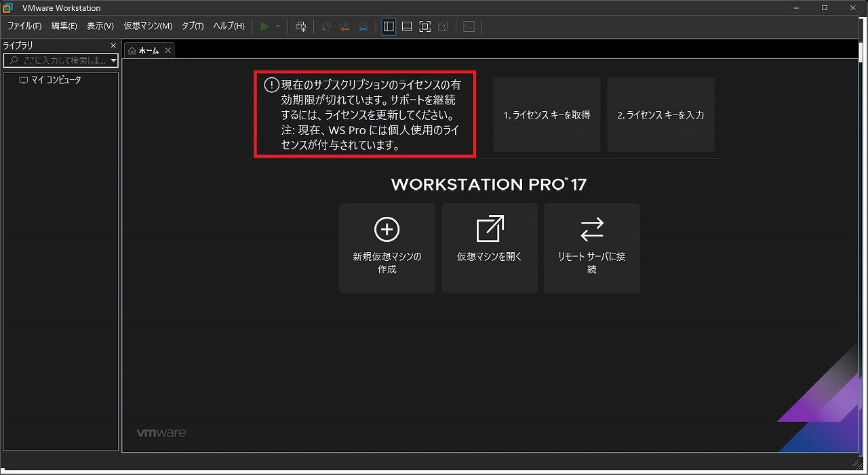Click the 仮想マシンを開く tile
Viewport: 868px width, 475px height.
click(x=490, y=248)
